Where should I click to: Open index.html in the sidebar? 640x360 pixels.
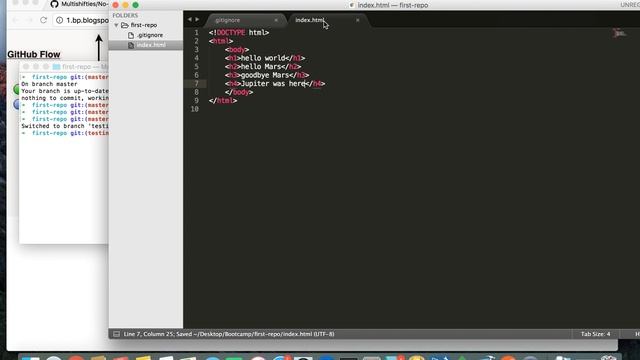pyautogui.click(x=151, y=45)
